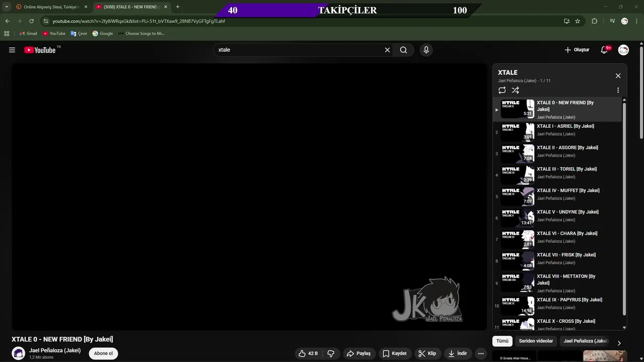Go back with the browser back arrow
This screenshot has height=362, width=644.
point(7,21)
